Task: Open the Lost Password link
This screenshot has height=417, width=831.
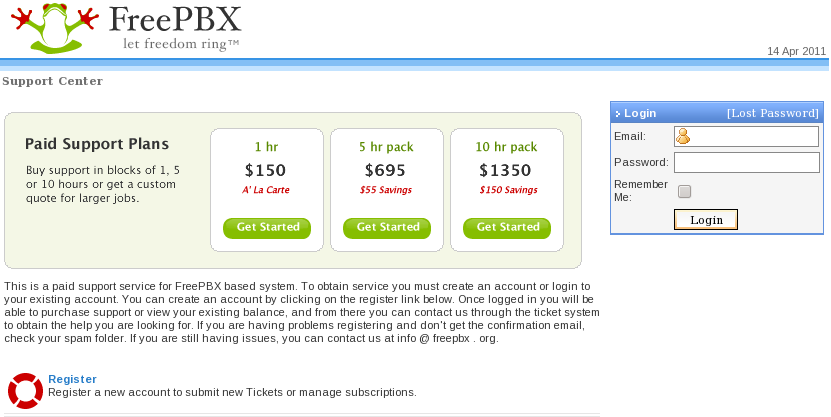Action: [x=772, y=113]
